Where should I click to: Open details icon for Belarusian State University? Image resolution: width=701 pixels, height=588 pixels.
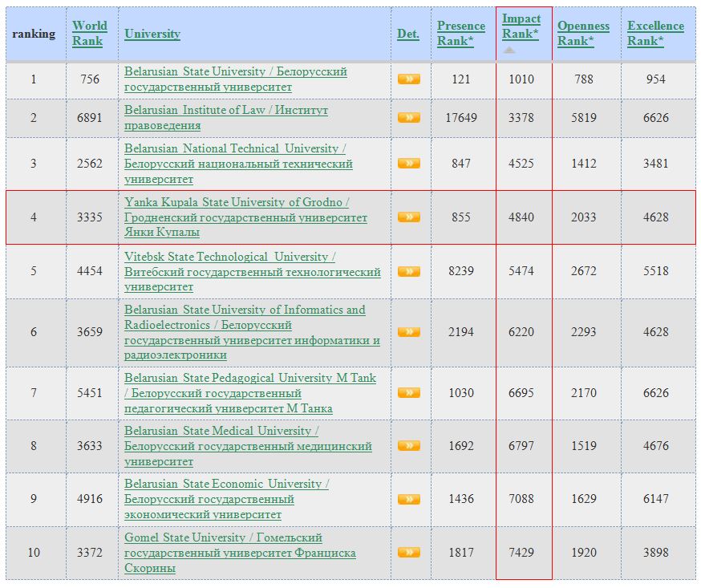click(408, 79)
